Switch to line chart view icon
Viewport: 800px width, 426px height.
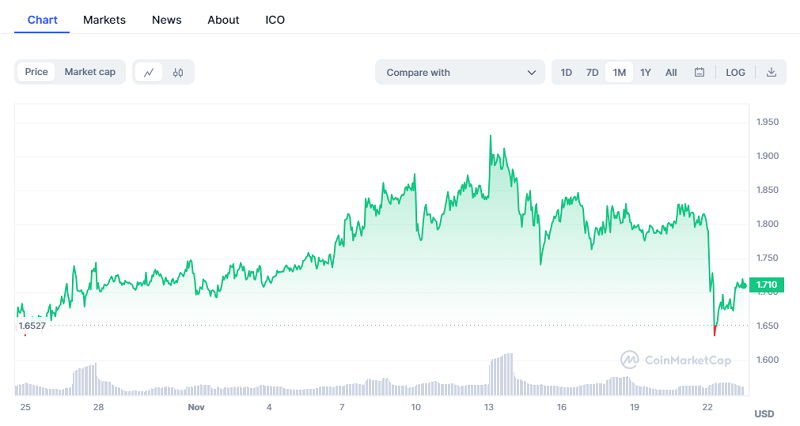click(149, 72)
